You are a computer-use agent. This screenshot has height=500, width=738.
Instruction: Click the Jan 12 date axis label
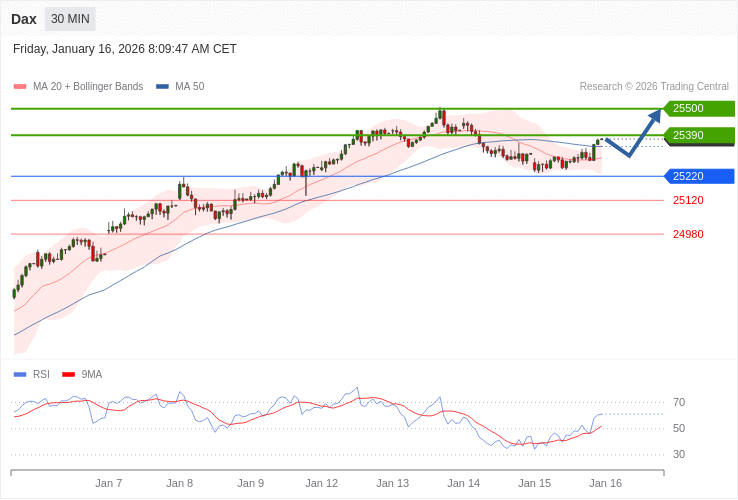(x=322, y=483)
